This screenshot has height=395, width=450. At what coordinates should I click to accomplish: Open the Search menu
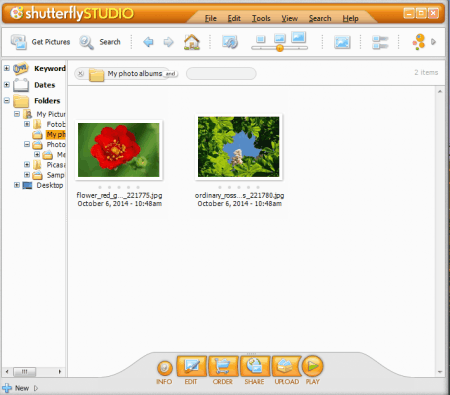[x=320, y=19]
